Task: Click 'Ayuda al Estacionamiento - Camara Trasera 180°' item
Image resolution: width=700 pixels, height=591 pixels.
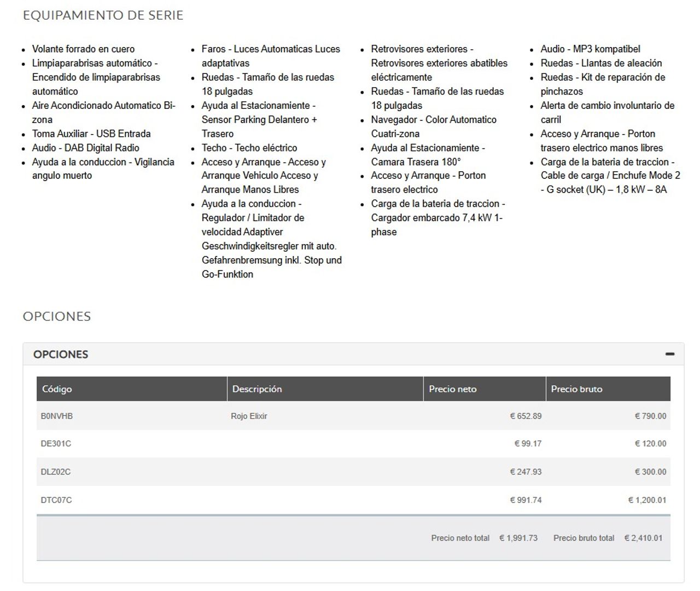Action: (x=428, y=155)
